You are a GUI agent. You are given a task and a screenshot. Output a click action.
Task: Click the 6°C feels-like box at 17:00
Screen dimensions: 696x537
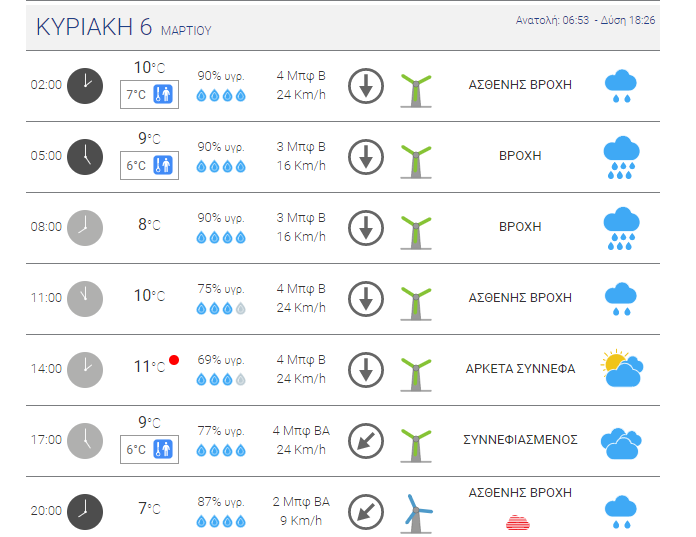click(x=150, y=449)
